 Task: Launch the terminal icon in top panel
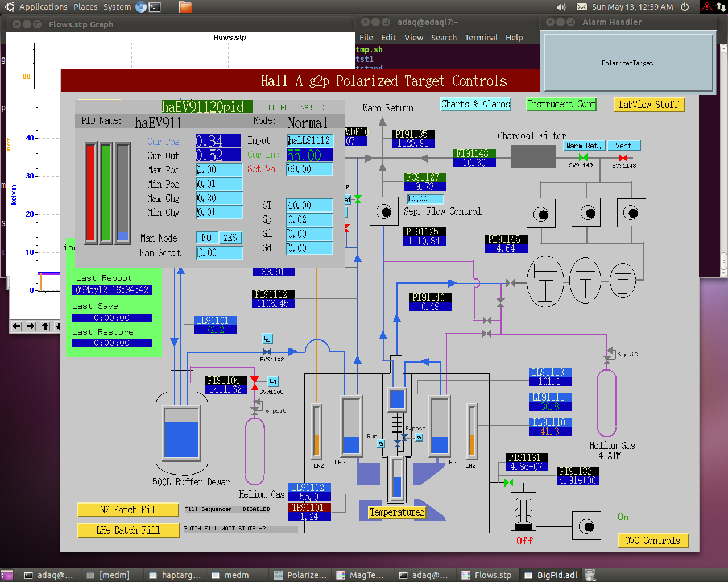pyautogui.click(x=155, y=7)
